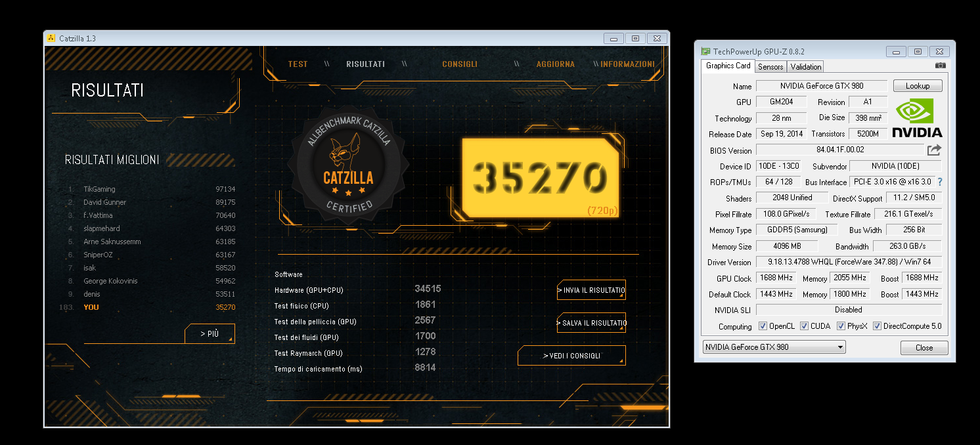Select denis leaderboard entry
Image resolution: width=980 pixels, height=445 pixels.
click(x=151, y=294)
